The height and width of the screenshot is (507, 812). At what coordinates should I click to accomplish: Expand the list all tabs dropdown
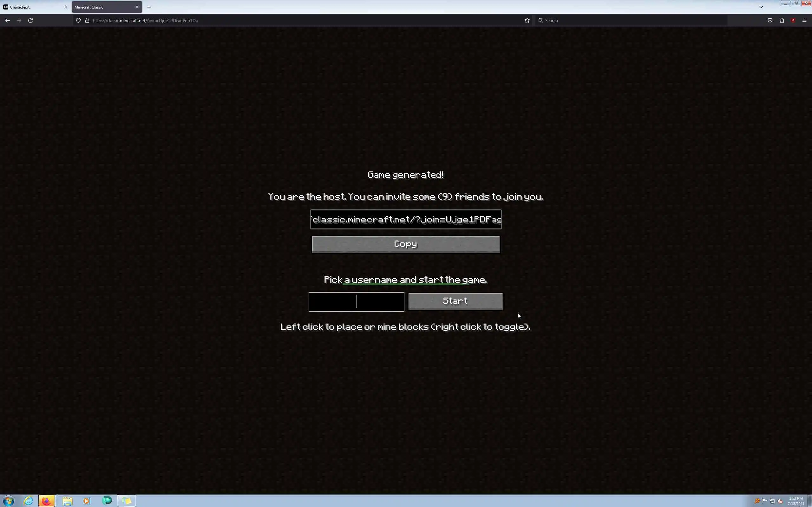[761, 7]
